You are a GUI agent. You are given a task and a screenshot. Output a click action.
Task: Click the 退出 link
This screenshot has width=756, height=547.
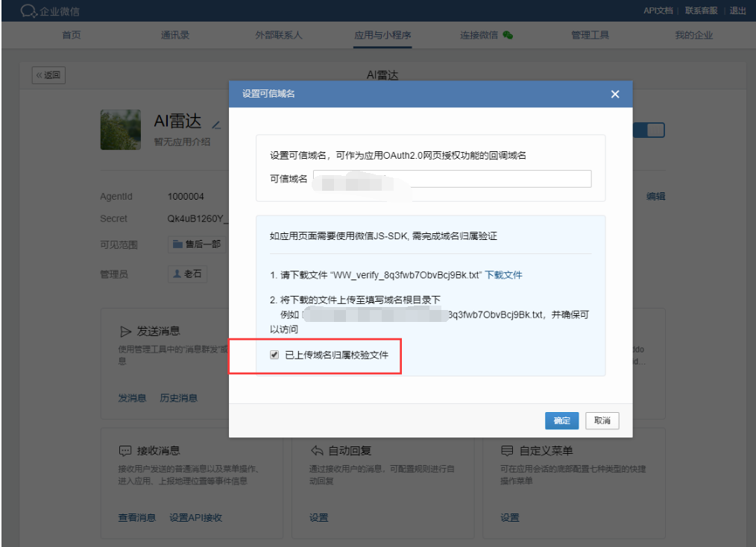click(x=737, y=10)
